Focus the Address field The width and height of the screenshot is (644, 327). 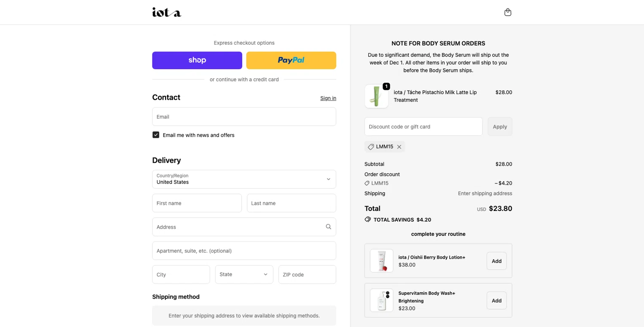point(244,227)
